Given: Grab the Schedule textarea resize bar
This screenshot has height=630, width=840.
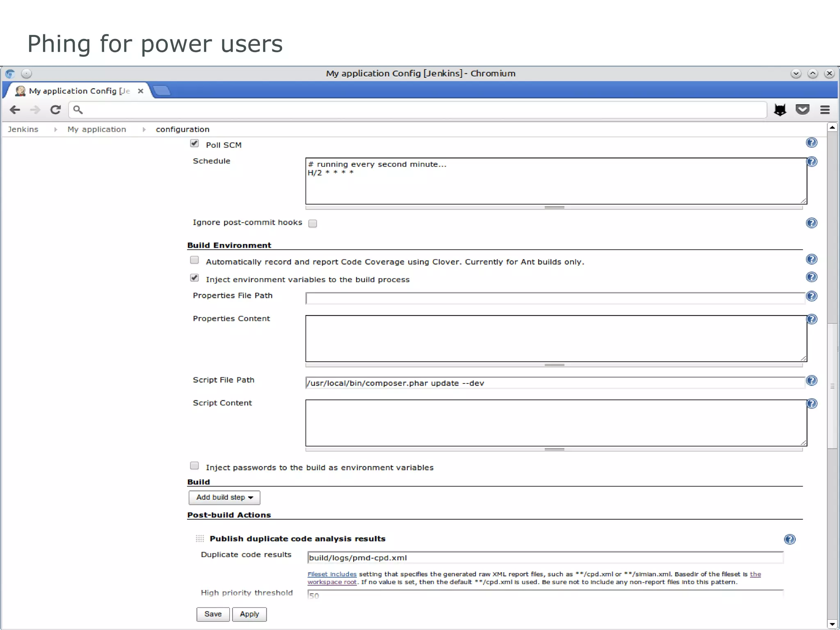Looking at the screenshot, I should (554, 208).
